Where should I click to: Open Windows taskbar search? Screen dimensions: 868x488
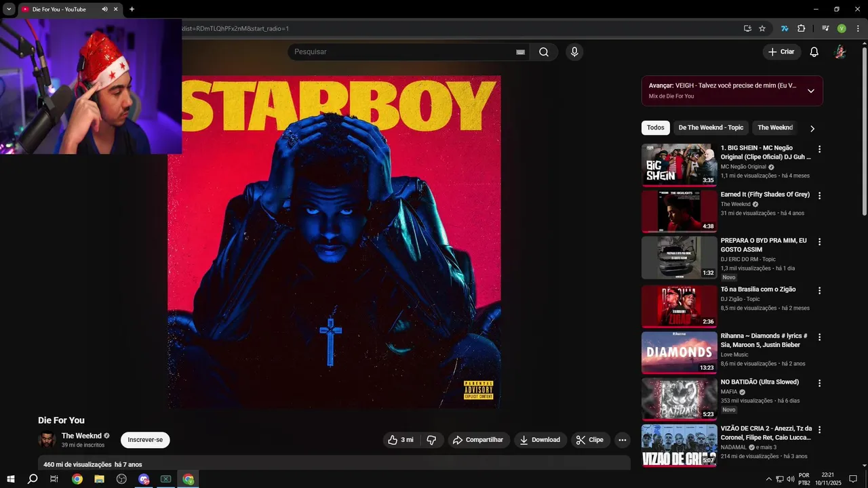(33, 479)
